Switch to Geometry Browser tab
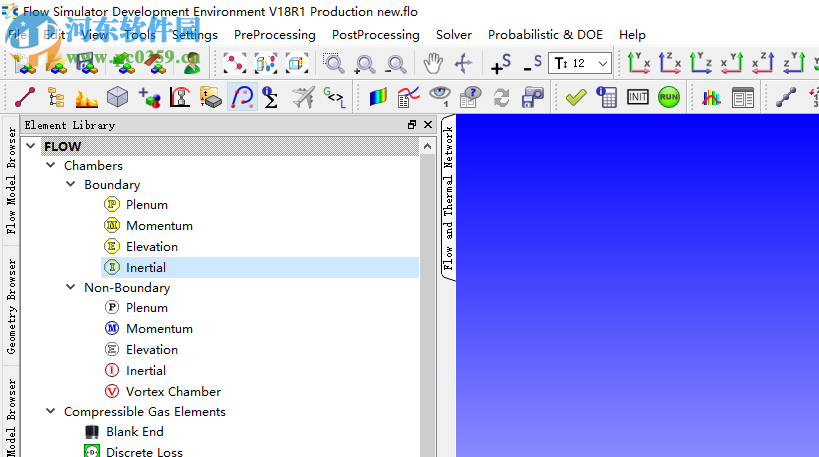819x457 pixels. pos(11,307)
